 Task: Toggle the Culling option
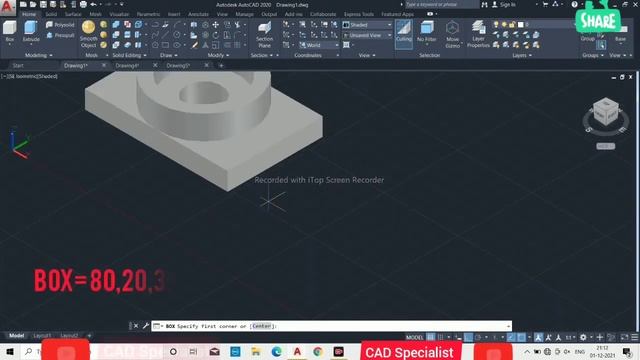coord(404,34)
